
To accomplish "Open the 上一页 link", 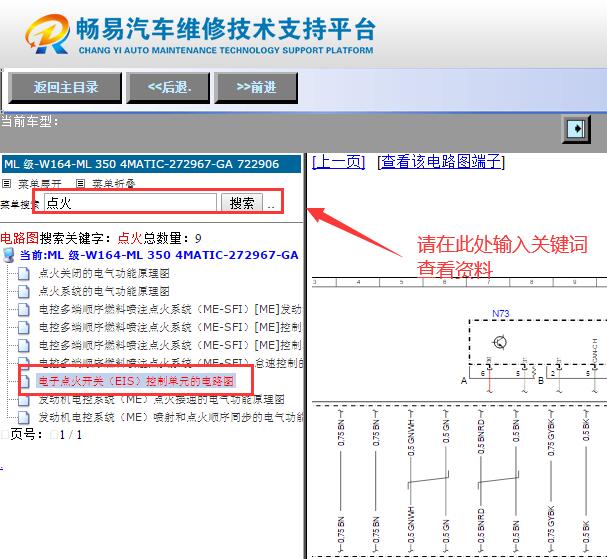I will [x=339, y=161].
